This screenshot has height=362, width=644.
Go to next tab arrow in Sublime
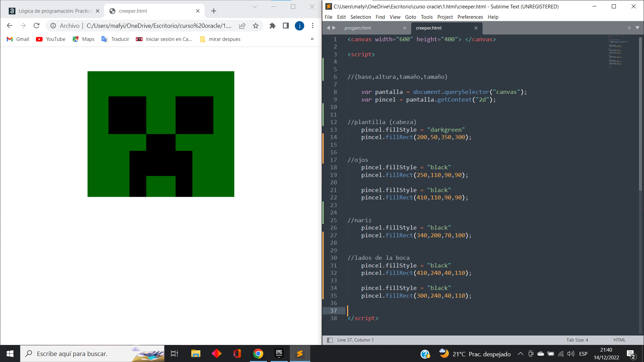(x=334, y=28)
